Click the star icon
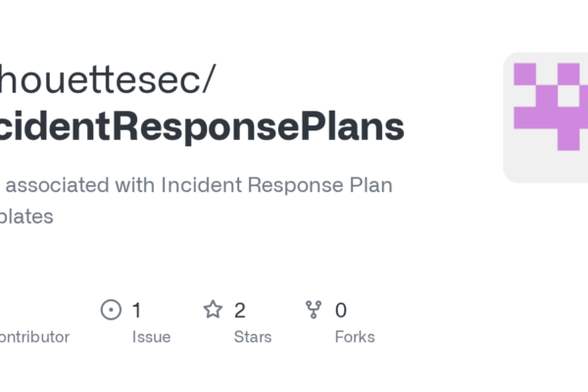Screen dimensions: 588x392 tap(213, 311)
